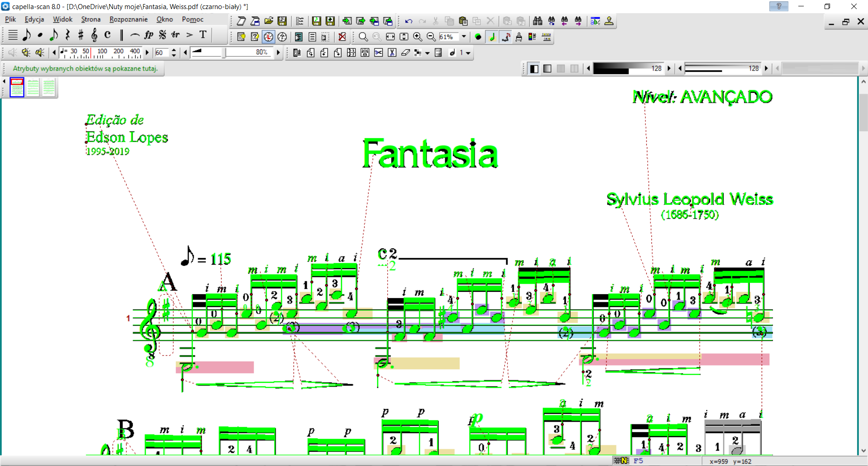Open the 61% zoom level dropdown
868x466 pixels.
pyautogui.click(x=464, y=37)
